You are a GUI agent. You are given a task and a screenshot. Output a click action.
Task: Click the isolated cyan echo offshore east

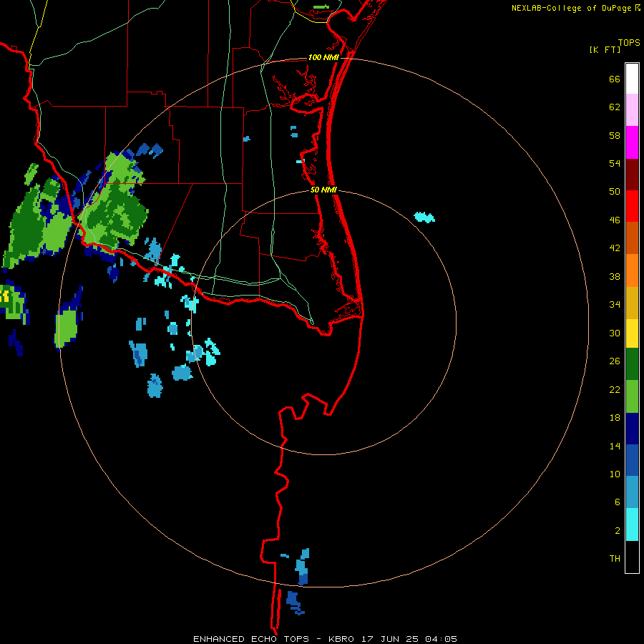(x=424, y=217)
